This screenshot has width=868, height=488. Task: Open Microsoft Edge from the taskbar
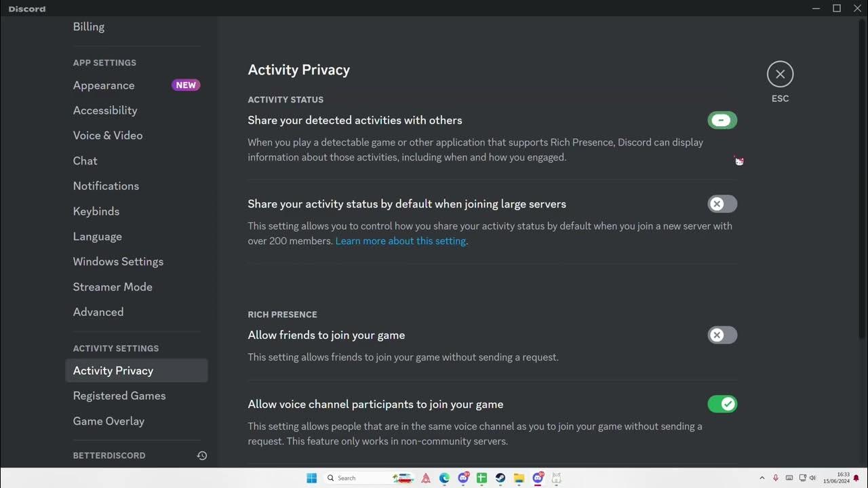click(x=444, y=478)
